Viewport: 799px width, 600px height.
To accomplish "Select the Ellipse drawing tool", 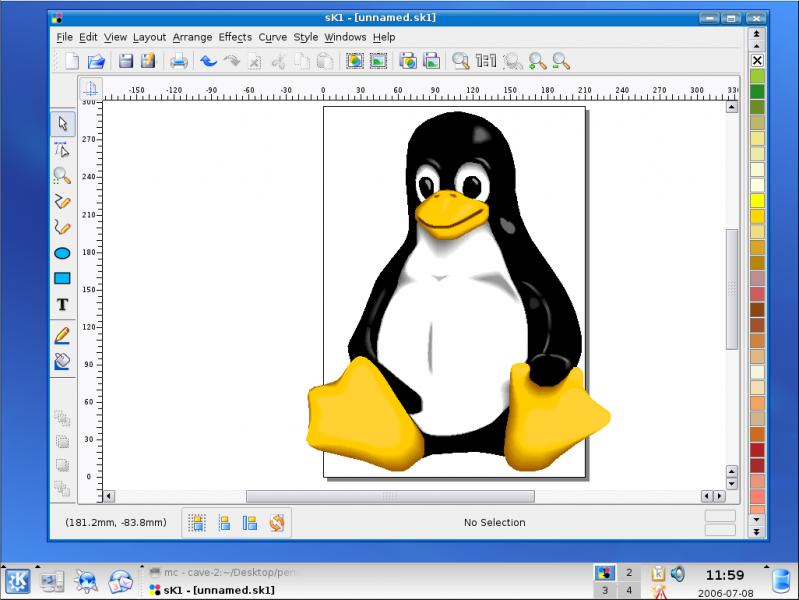I will 62,254.
